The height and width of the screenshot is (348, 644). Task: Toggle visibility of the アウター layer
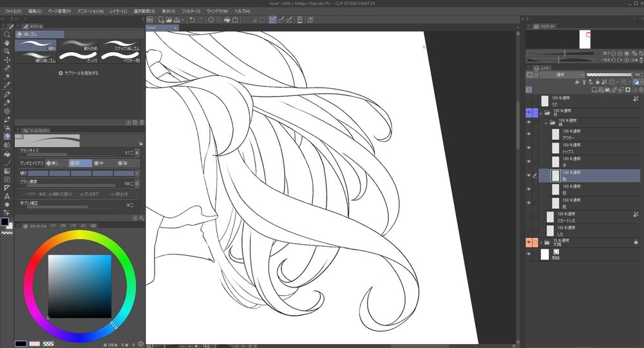pyautogui.click(x=529, y=134)
